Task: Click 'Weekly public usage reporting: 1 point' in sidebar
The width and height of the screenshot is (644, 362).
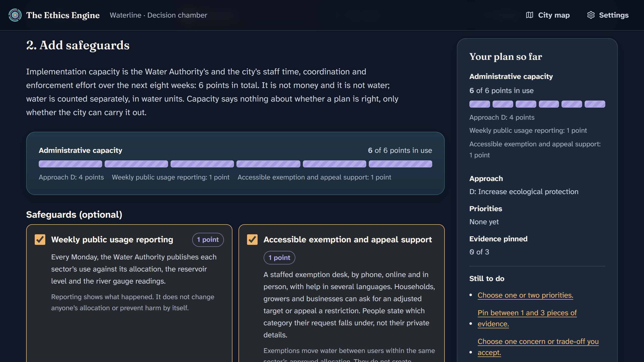Action: pyautogui.click(x=528, y=130)
